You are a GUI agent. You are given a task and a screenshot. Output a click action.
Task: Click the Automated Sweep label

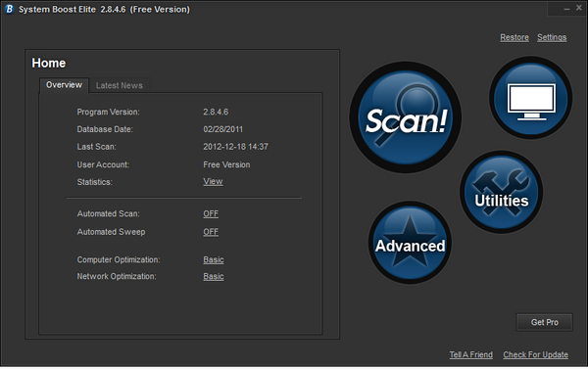pyautogui.click(x=111, y=232)
